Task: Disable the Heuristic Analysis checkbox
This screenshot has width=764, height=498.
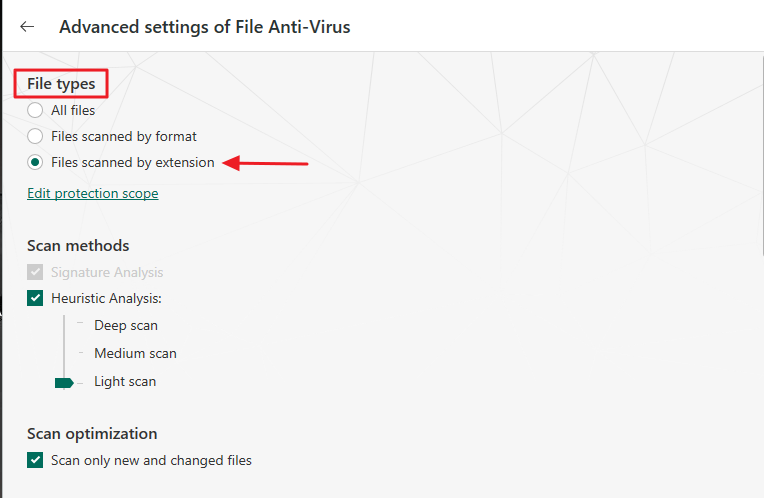Action: [x=36, y=298]
